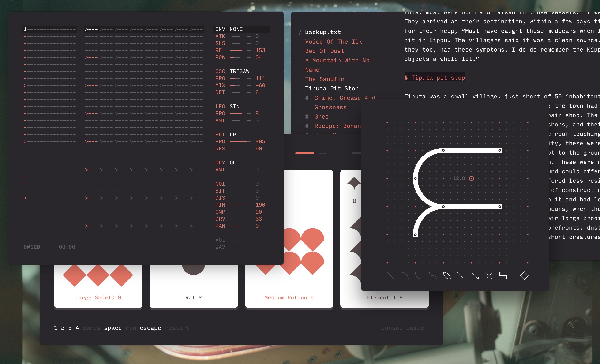Screen dimensions: 600x364
Task: Select the S-shaped bezier curve tool
Action: tap(433, 276)
